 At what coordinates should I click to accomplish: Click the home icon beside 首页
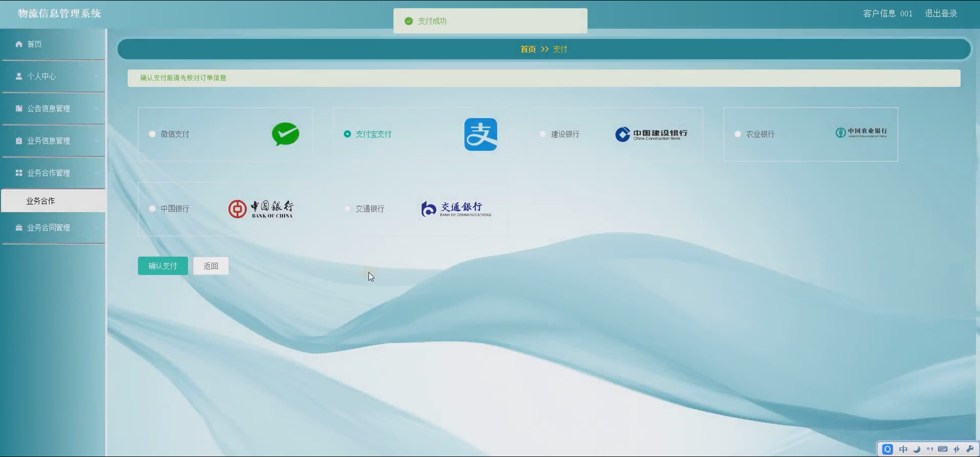point(19,44)
